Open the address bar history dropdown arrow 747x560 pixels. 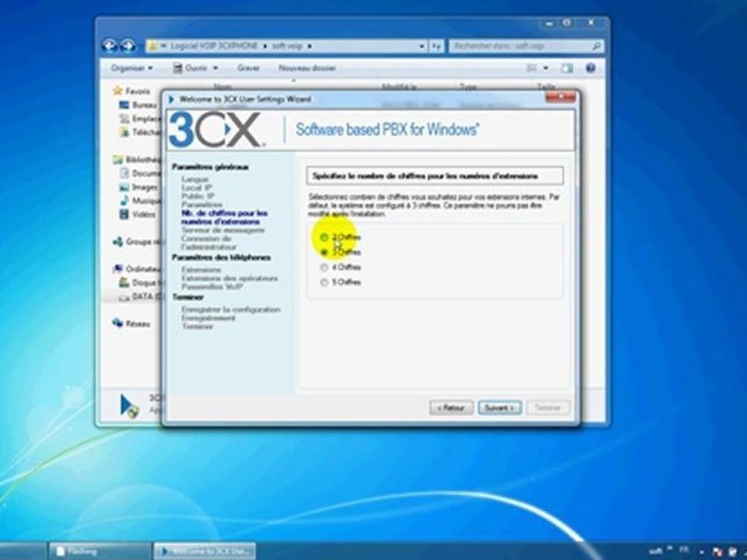(x=422, y=46)
